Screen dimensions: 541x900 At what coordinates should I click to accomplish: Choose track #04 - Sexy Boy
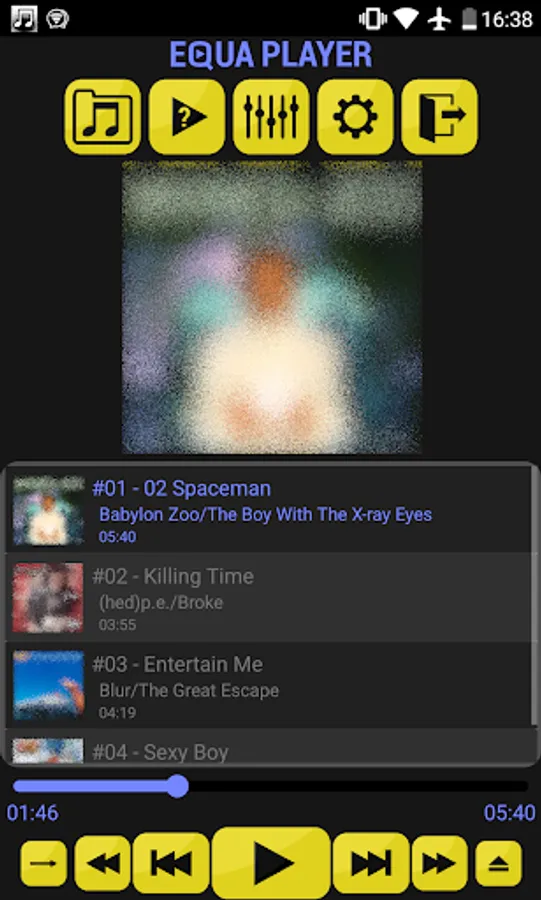(x=268, y=747)
